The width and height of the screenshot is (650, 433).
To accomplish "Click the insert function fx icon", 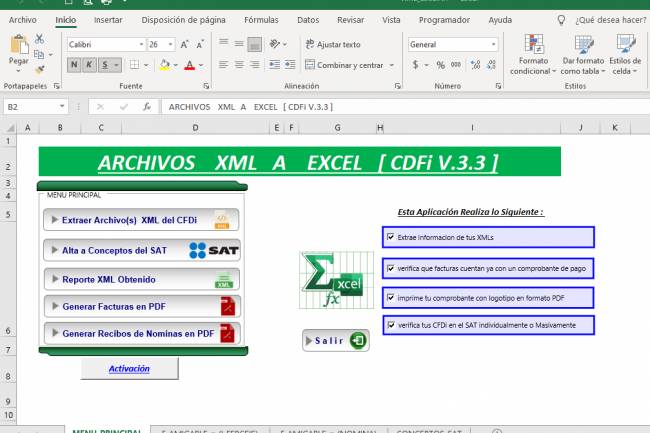I will pyautogui.click(x=147, y=107).
